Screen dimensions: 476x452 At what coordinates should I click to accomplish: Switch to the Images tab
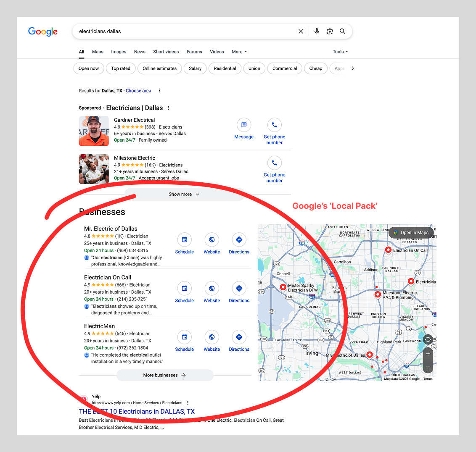119,52
